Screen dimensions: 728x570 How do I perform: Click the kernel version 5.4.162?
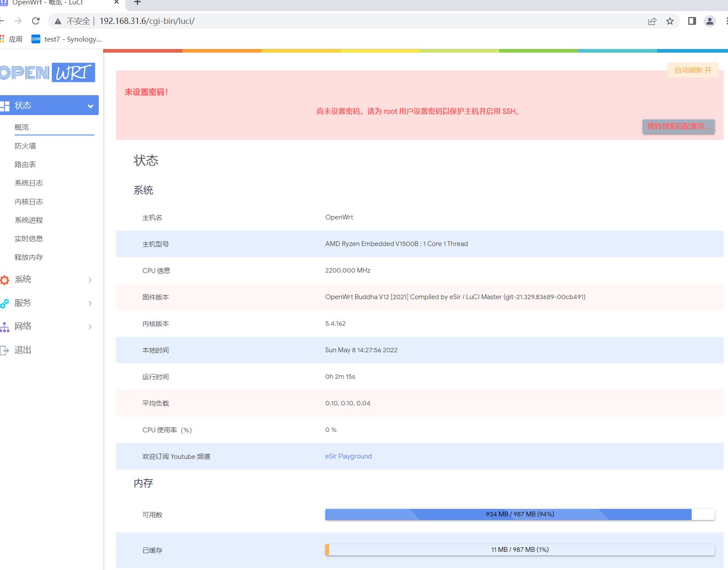click(x=335, y=324)
